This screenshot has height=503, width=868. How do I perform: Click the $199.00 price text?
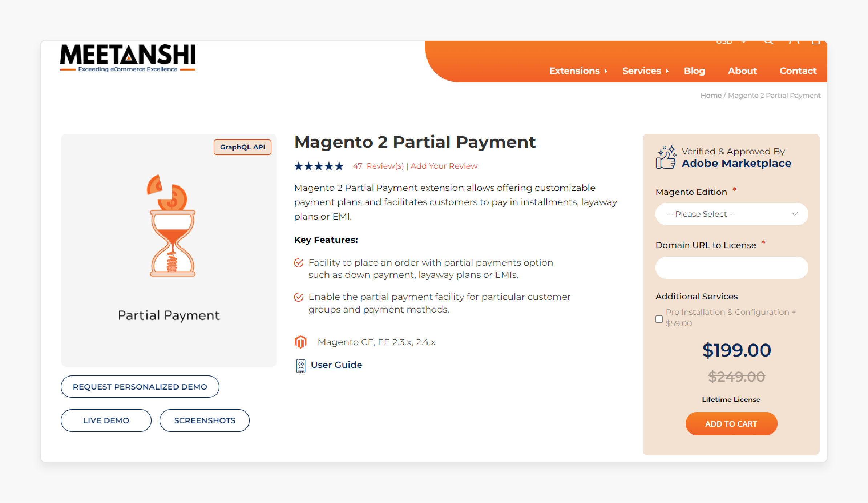736,350
